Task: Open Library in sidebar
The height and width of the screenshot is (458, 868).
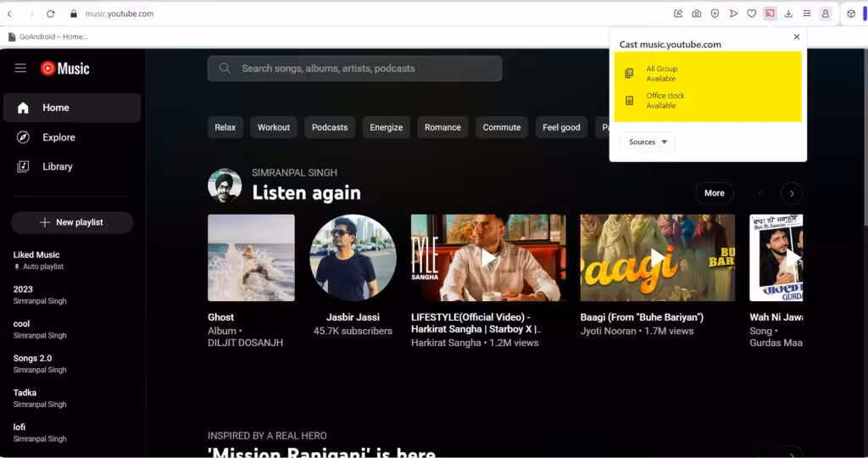Action: (x=72, y=166)
